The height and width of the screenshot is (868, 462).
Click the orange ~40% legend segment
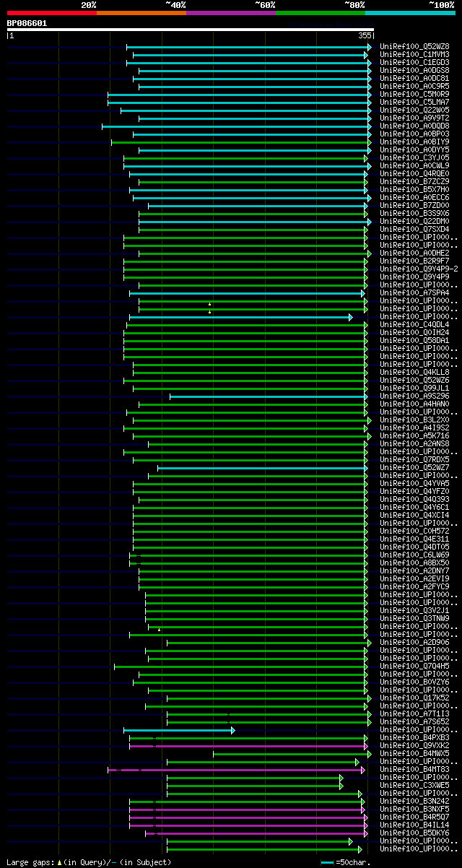tap(141, 12)
